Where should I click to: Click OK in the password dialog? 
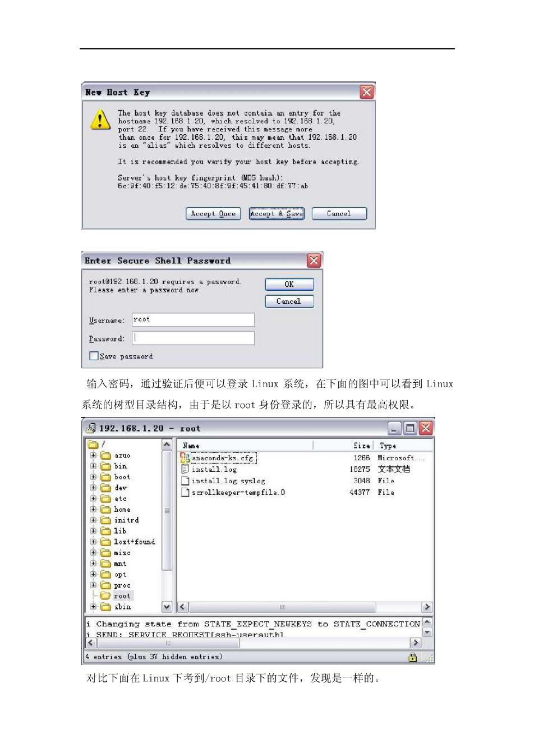pyautogui.click(x=289, y=285)
